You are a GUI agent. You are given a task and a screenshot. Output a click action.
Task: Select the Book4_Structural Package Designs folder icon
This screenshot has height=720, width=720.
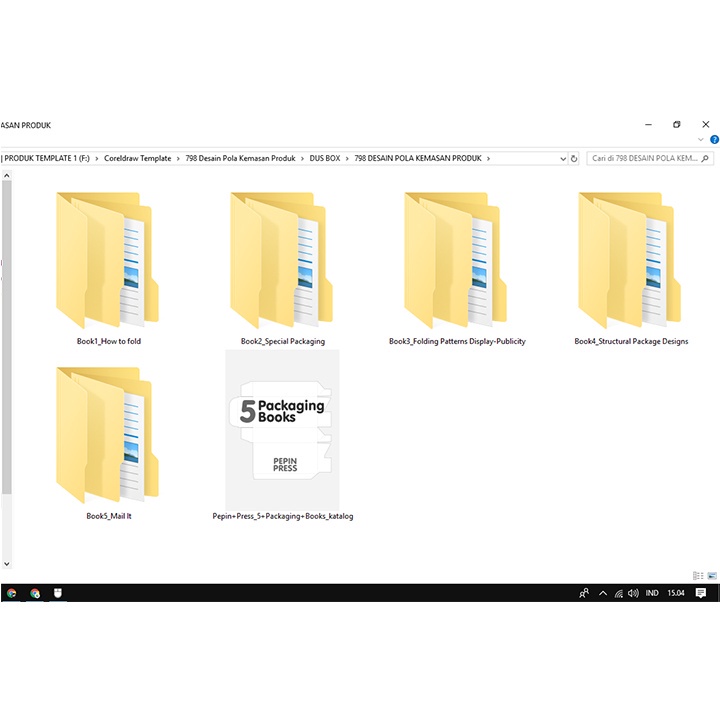pos(630,260)
